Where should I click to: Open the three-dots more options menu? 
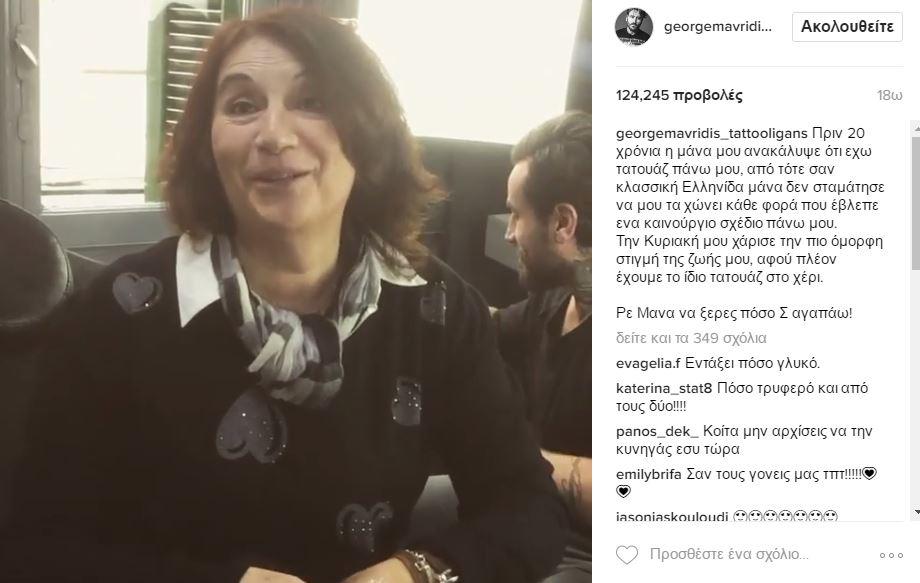(x=891, y=555)
